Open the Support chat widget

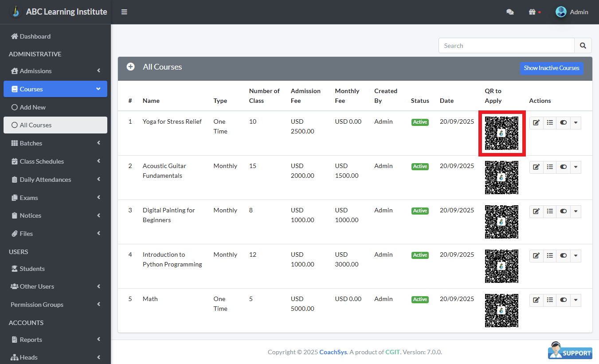coord(570,351)
